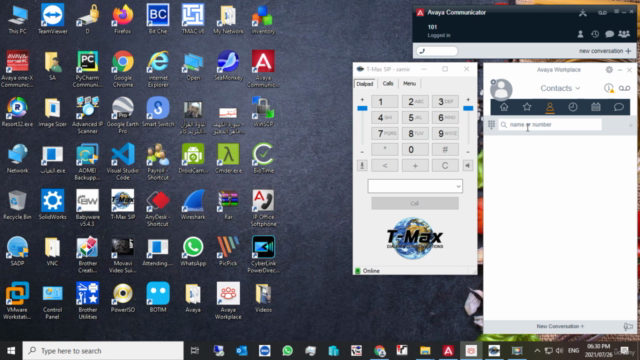Image resolution: width=640 pixels, height=360 pixels.
Task: Show hidden system tray icons
Action: (537, 351)
